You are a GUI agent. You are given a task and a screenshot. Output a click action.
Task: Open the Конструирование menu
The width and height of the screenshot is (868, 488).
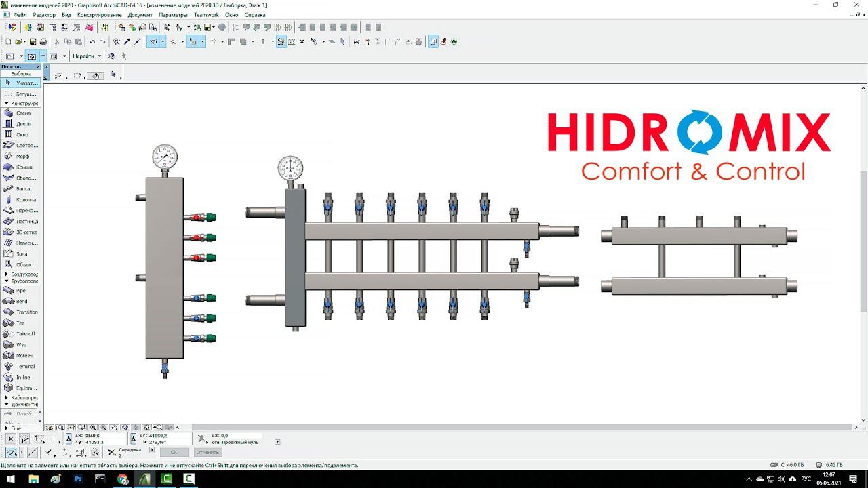(100, 14)
